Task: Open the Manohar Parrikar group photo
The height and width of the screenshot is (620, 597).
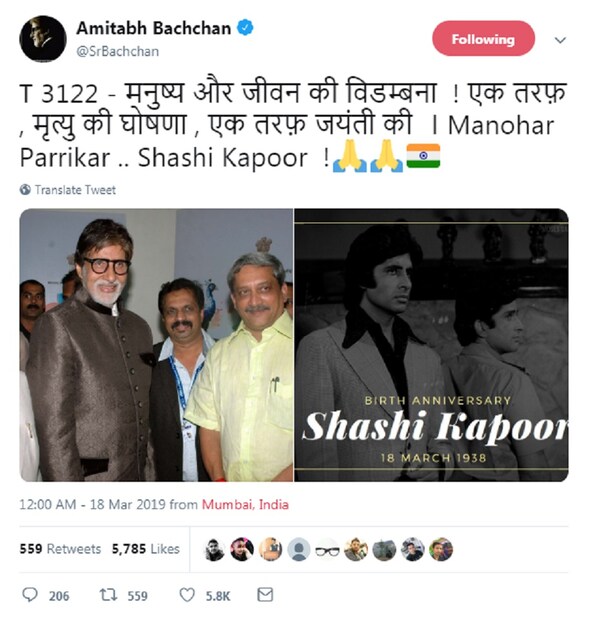Action: point(157,345)
